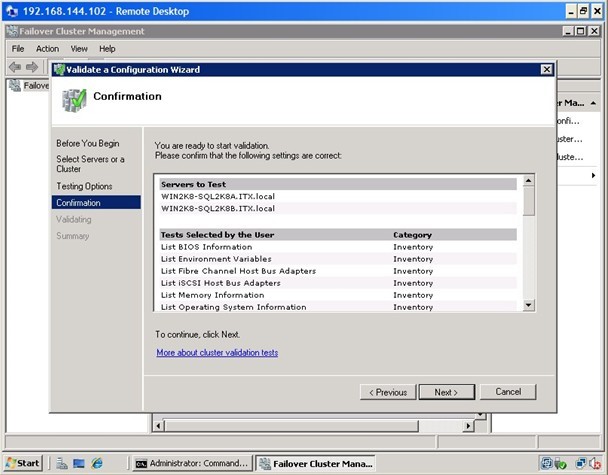This screenshot has width=608, height=475.
Task: Open the Help menu
Action: click(107, 49)
